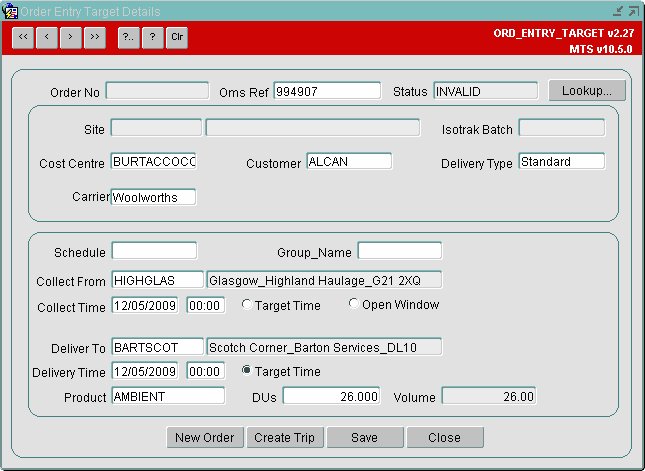Click Scotch Corner_Barton Services description field
645x471 pixels.
(325, 347)
